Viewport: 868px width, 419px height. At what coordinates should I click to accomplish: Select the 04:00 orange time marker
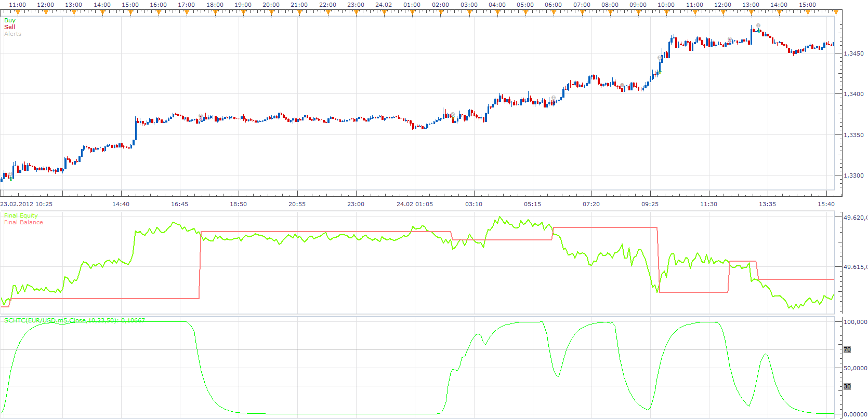click(x=497, y=13)
